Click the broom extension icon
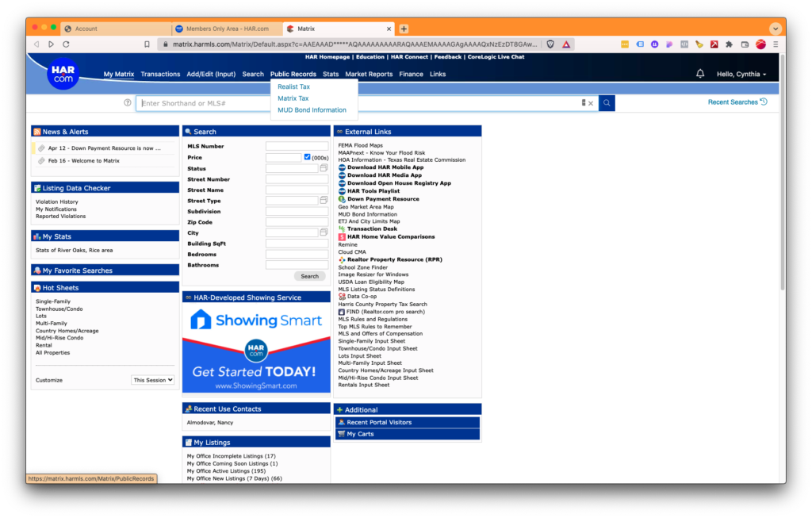This screenshot has height=518, width=812. pyautogui.click(x=699, y=44)
